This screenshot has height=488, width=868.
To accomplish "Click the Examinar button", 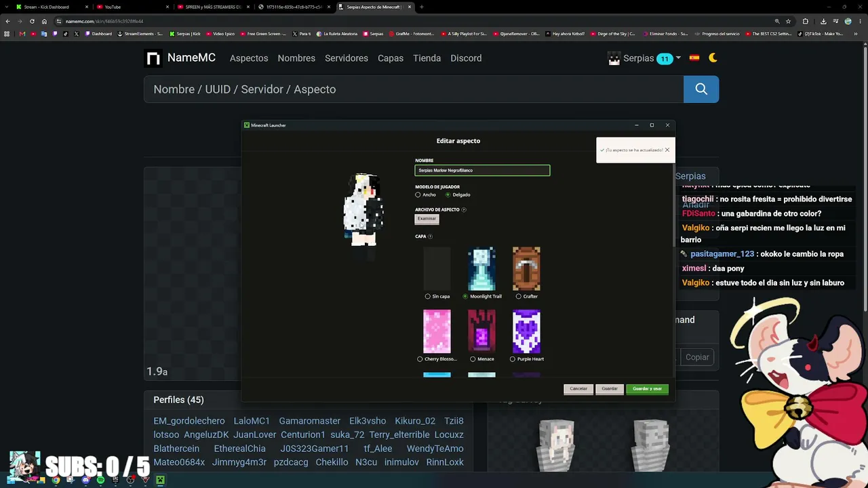I will [427, 219].
